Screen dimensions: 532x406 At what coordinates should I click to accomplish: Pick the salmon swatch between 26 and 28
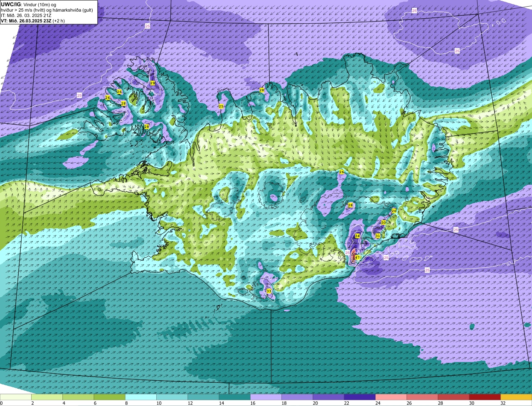422,397
